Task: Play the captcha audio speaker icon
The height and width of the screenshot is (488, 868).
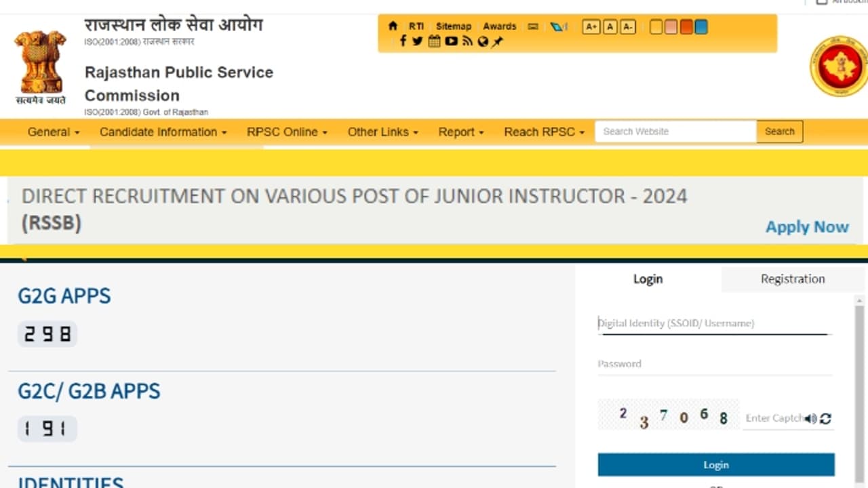Action: [x=811, y=419]
